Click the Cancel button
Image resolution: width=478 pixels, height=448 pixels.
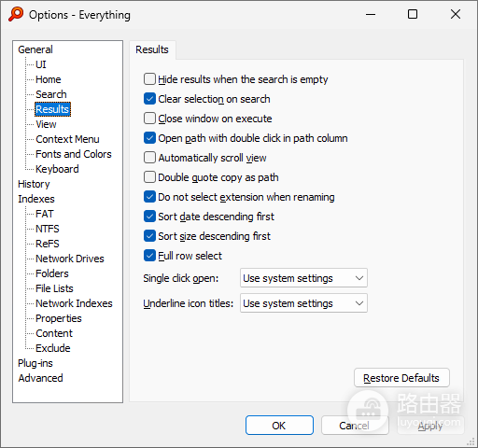click(355, 426)
